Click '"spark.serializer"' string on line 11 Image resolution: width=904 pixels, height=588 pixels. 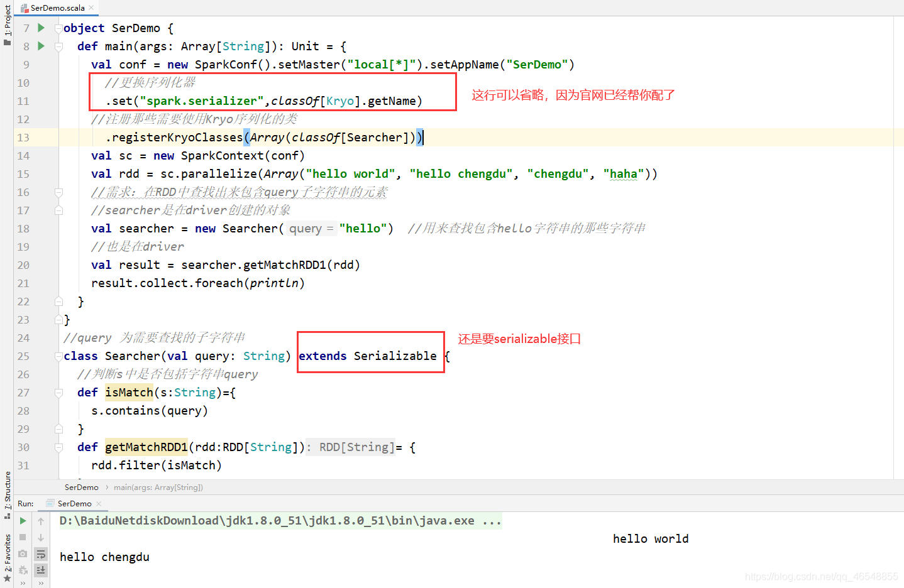click(202, 101)
